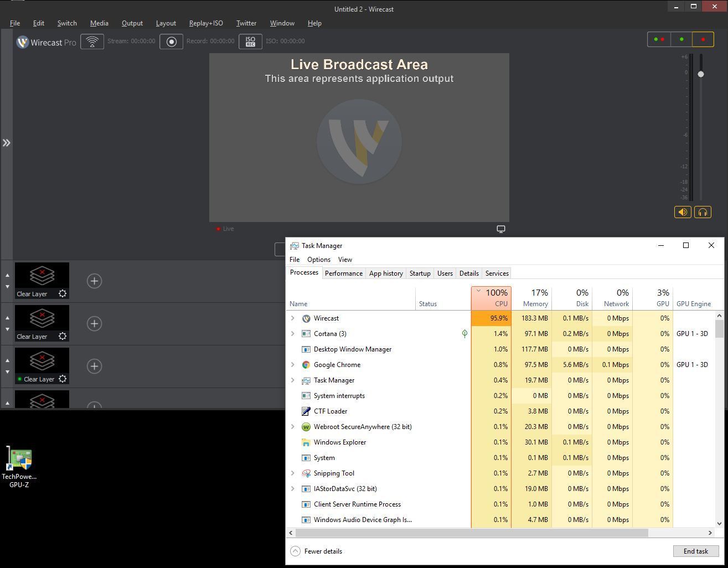Viewport: 728px width, 568px height.
Task: Select the live third Clear Layer thumbnail
Action: [x=42, y=366]
